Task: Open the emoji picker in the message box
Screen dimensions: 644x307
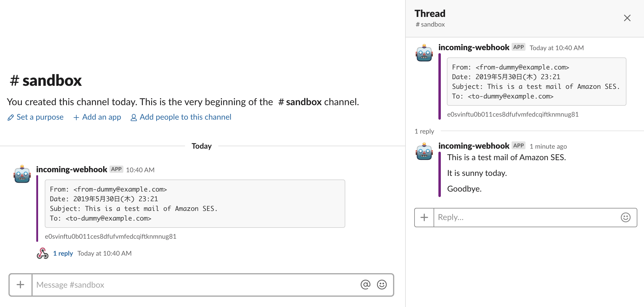Action: pyautogui.click(x=382, y=285)
